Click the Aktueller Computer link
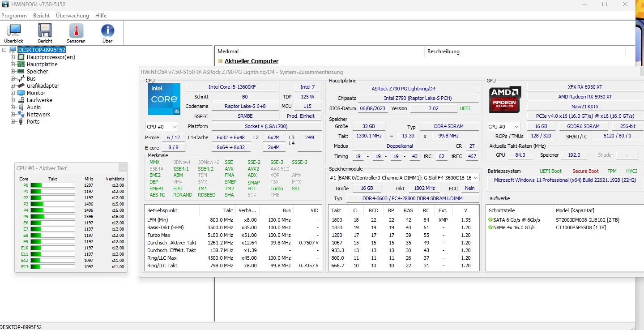The width and height of the screenshot is (644, 330). click(x=252, y=61)
